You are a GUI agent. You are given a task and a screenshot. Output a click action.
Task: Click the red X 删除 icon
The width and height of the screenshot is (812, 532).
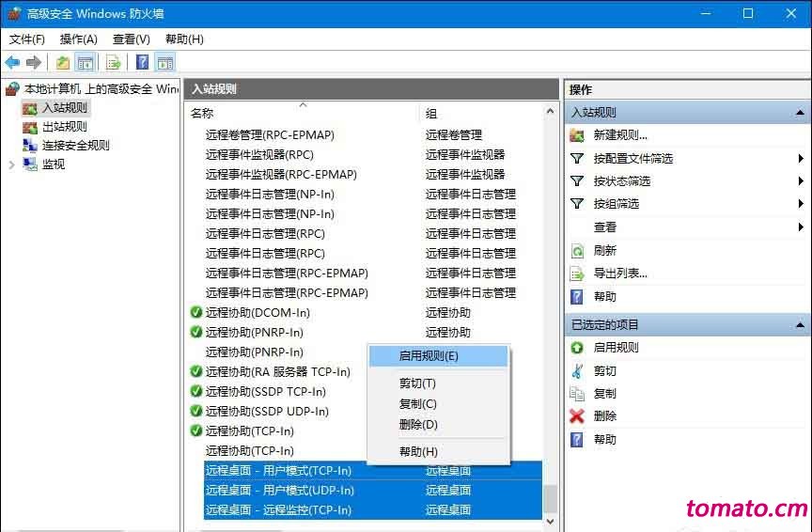pyautogui.click(x=577, y=416)
